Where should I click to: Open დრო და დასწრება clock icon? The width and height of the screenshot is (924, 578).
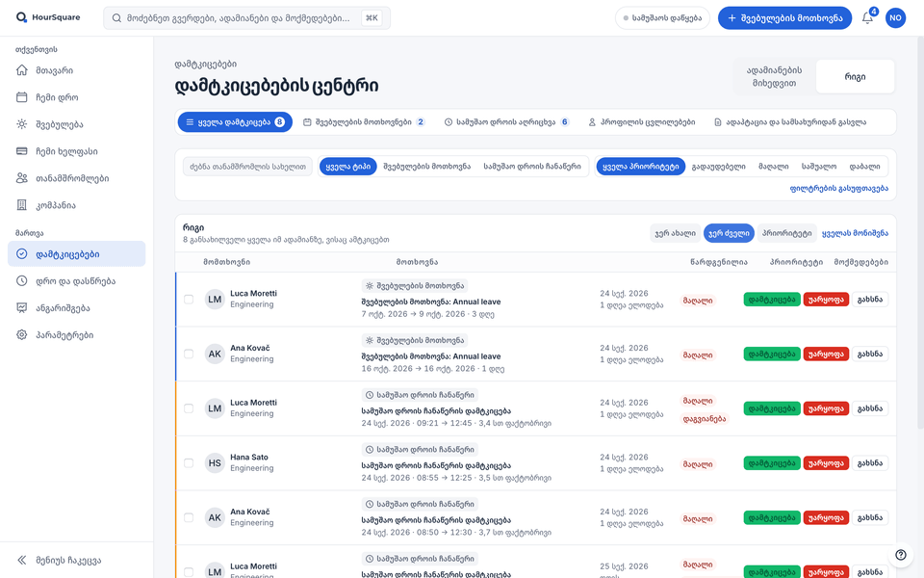pos(22,280)
